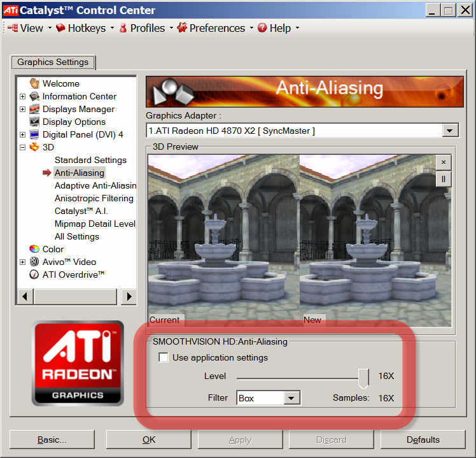
Task: Open the Graphics Adapter dropdown
Action: click(449, 131)
